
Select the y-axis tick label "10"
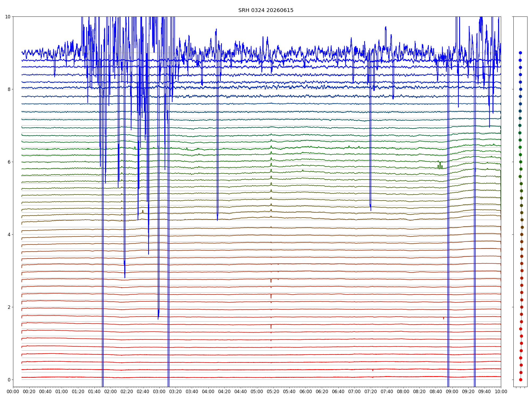pyautogui.click(x=8, y=17)
